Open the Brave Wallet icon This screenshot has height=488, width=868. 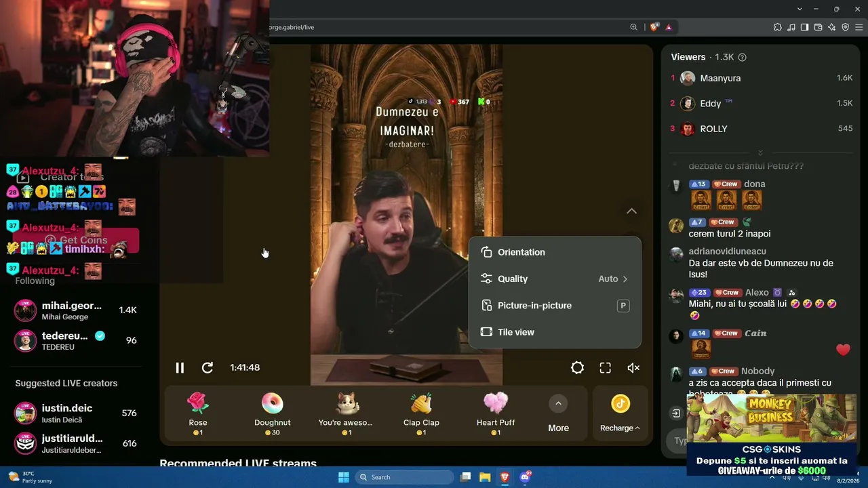[818, 27]
